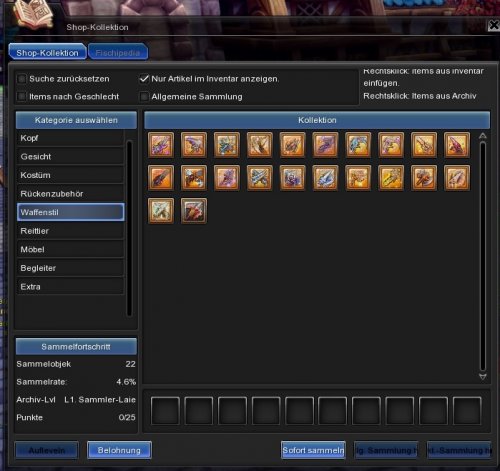Choose Reittier category

tap(70, 231)
